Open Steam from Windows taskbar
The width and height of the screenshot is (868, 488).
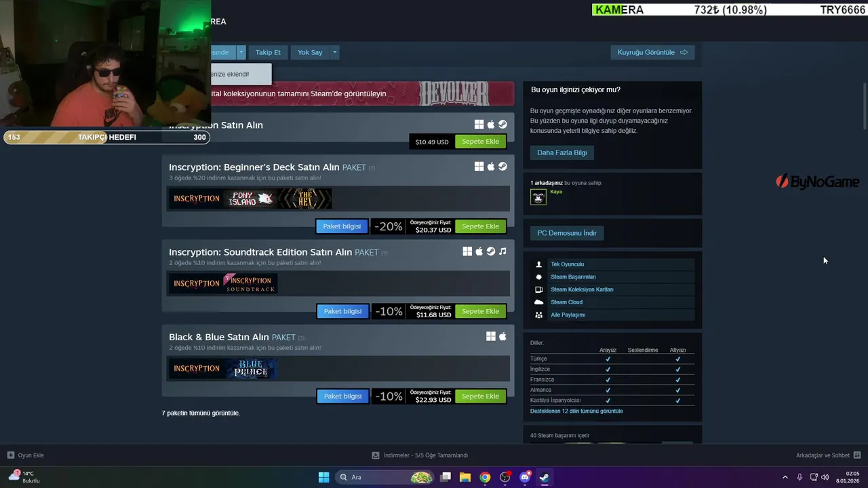(545, 477)
